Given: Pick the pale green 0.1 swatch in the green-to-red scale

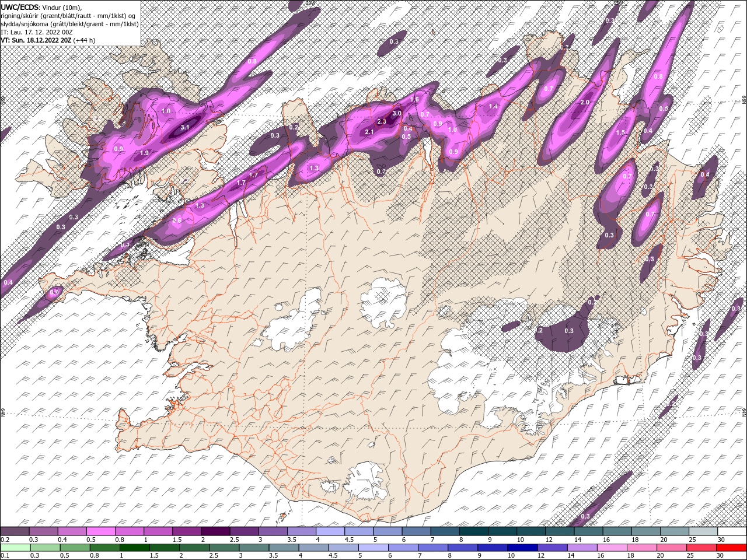Looking at the screenshot, I should tap(16, 548).
